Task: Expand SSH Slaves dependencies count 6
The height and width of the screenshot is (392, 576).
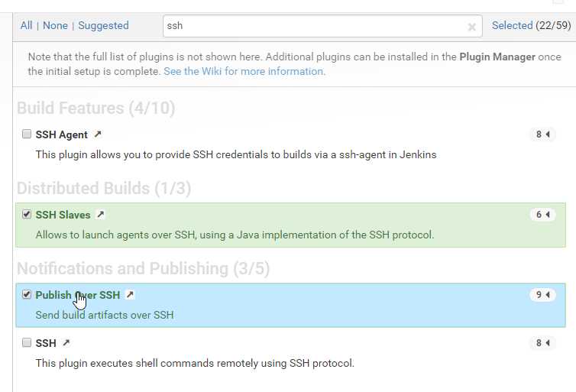Action: coord(542,215)
